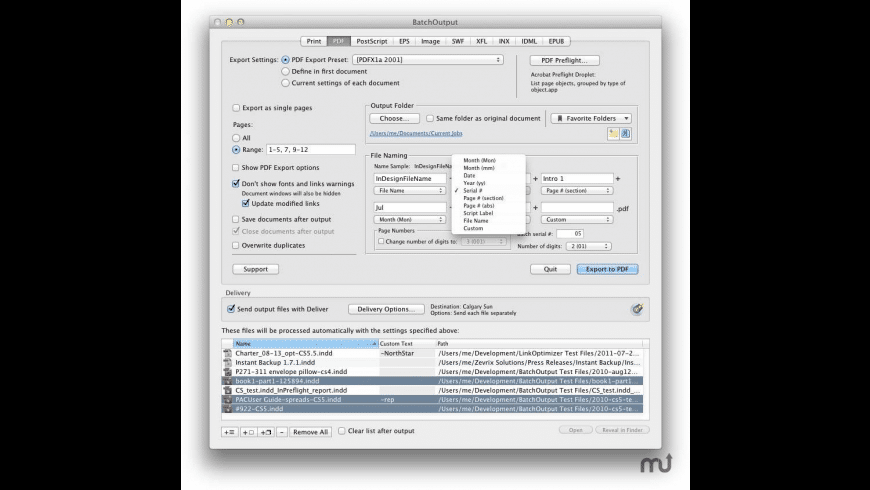This screenshot has width=870, height=490.
Task: Open the Month (Mon) dropdown under Jul field
Action: [x=410, y=220]
